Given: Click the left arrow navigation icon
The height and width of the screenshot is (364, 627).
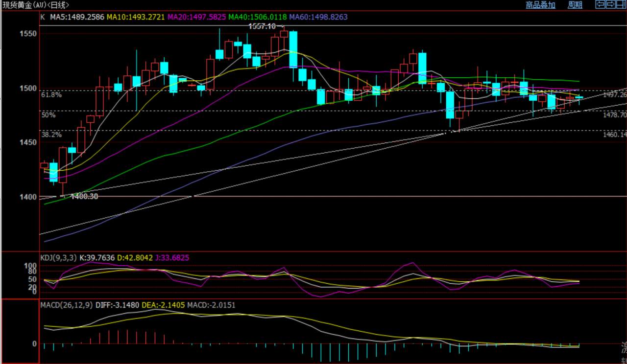Looking at the screenshot, I should pyautogui.click(x=600, y=4).
